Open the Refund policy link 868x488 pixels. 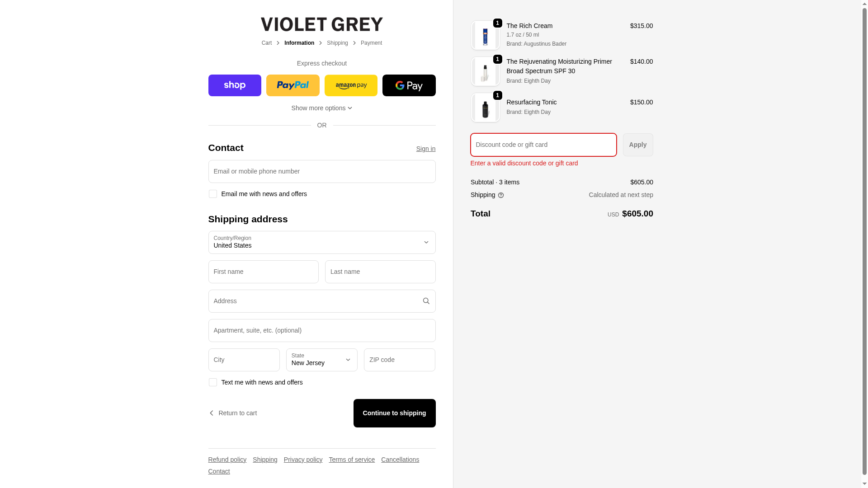click(x=227, y=460)
